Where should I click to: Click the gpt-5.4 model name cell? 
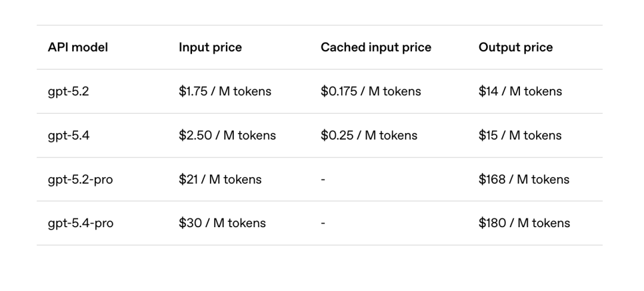(69, 136)
